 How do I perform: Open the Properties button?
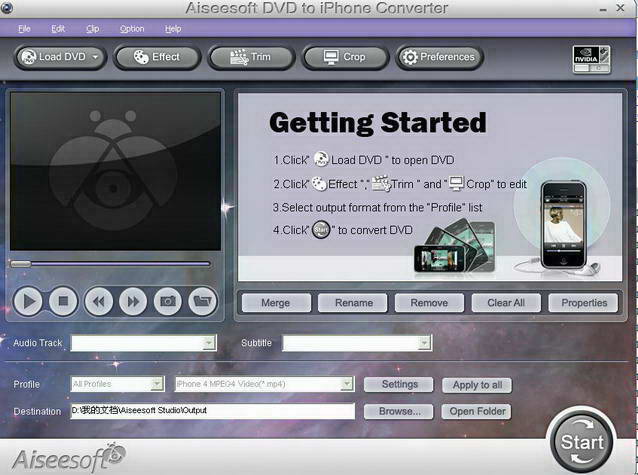click(583, 303)
